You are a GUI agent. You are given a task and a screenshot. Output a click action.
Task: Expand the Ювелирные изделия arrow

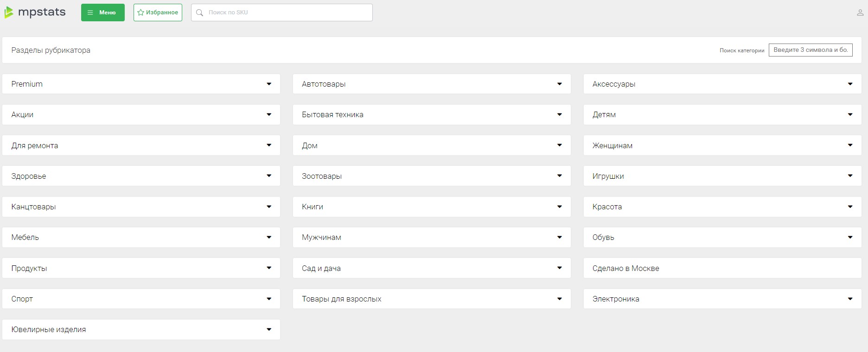[x=269, y=329]
